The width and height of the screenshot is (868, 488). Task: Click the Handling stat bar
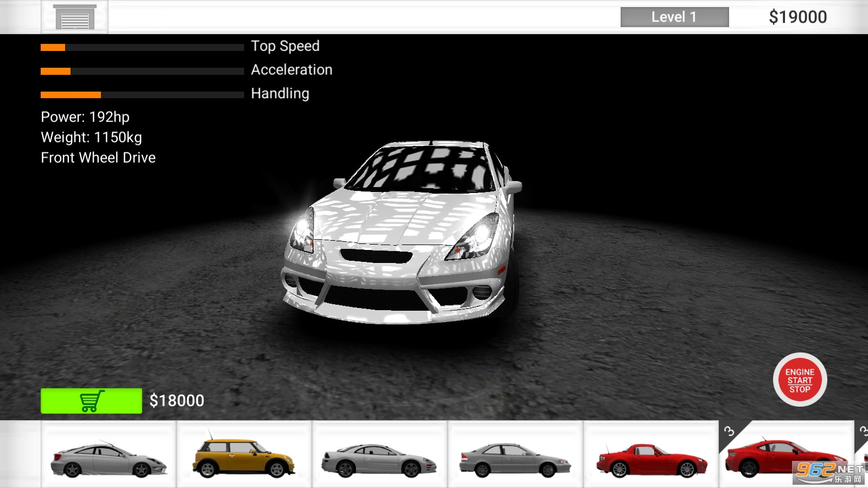click(x=142, y=95)
